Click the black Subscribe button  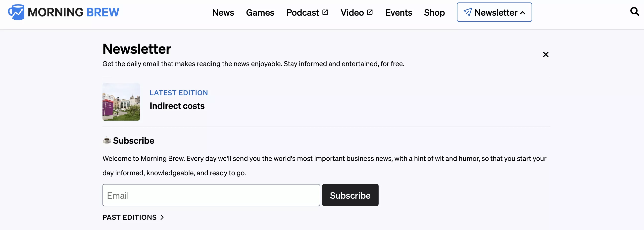[x=350, y=195]
